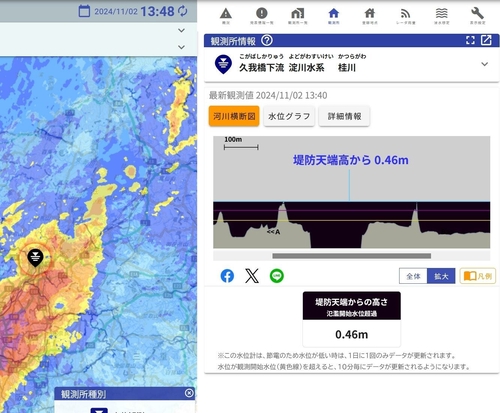The height and width of the screenshot is (413, 500).
Task: Switch to the 詳細情報 tab
Action: [x=344, y=116]
